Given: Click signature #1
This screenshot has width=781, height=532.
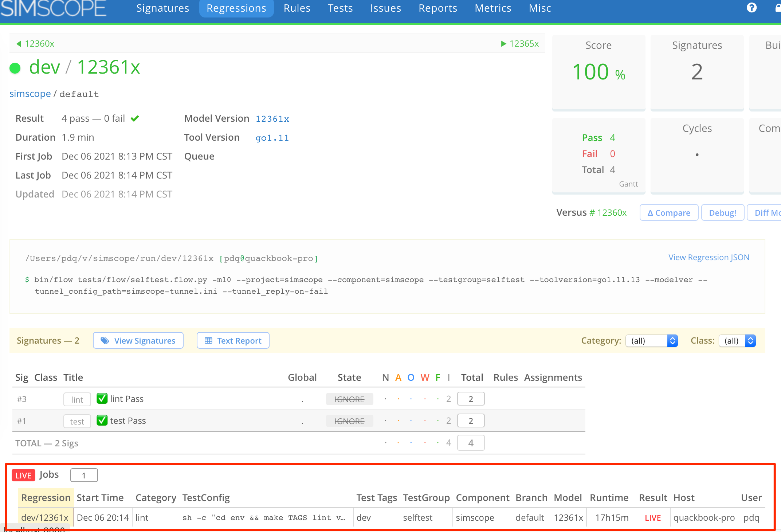Looking at the screenshot, I should pos(22,421).
